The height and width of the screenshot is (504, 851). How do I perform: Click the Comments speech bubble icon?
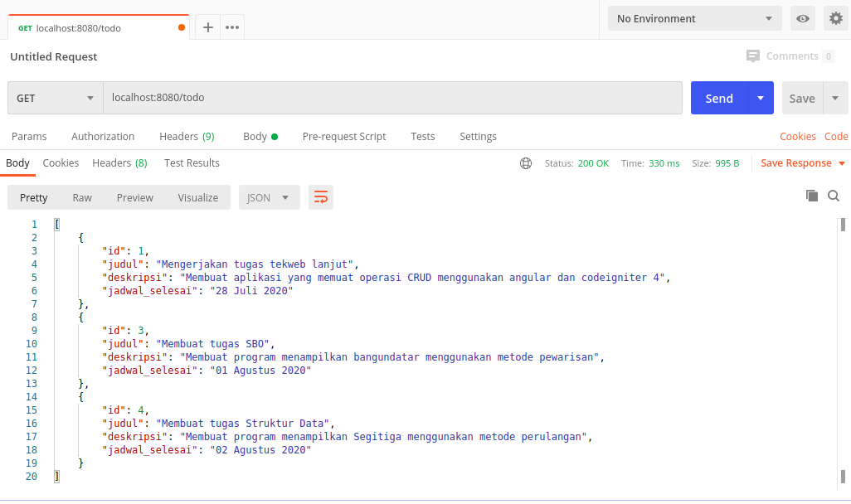point(753,56)
